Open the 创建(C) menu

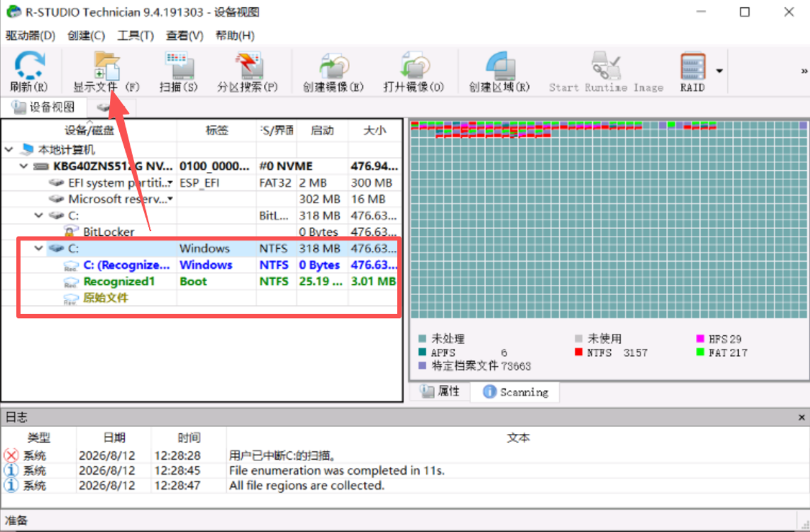(x=86, y=36)
